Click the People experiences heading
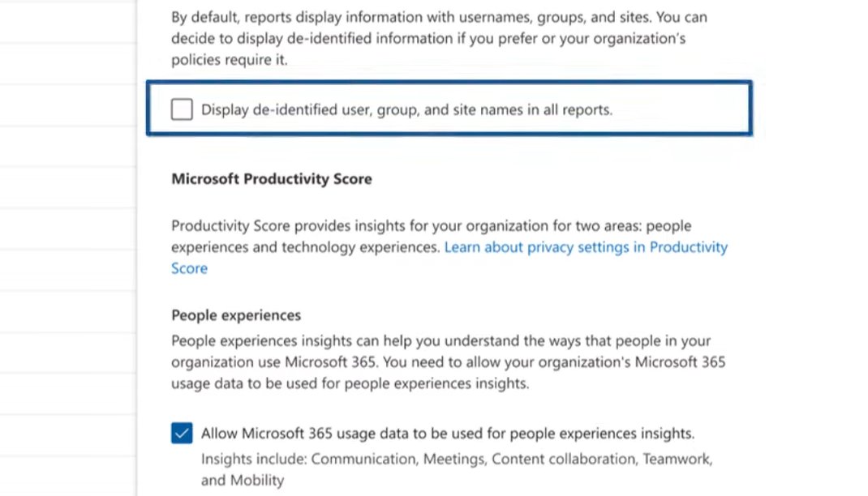868x496 pixels. [x=236, y=315]
